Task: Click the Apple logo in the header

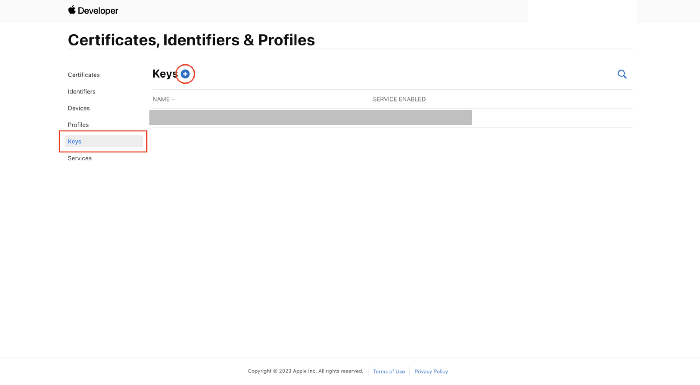Action: (x=71, y=10)
